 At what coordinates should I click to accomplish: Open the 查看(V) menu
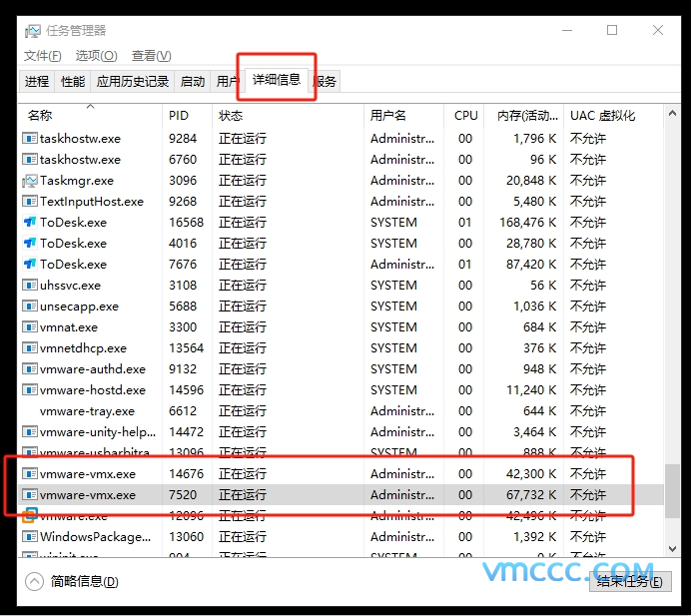coord(151,56)
